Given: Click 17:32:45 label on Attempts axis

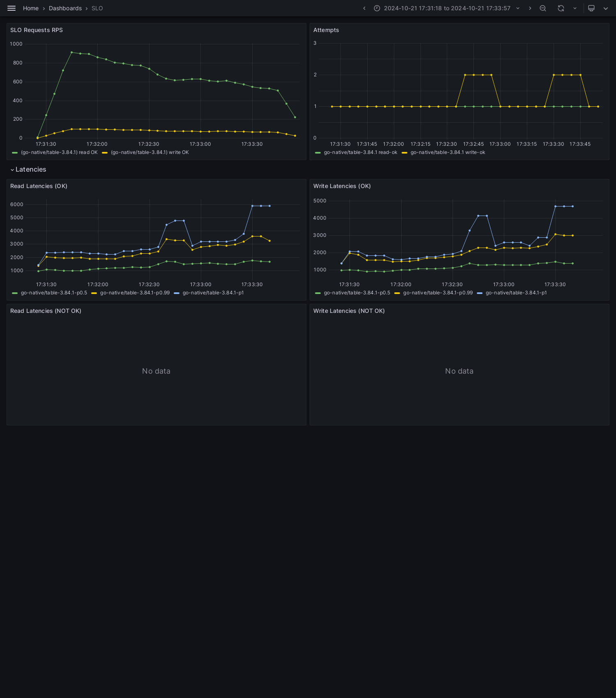Looking at the screenshot, I should pos(473,144).
